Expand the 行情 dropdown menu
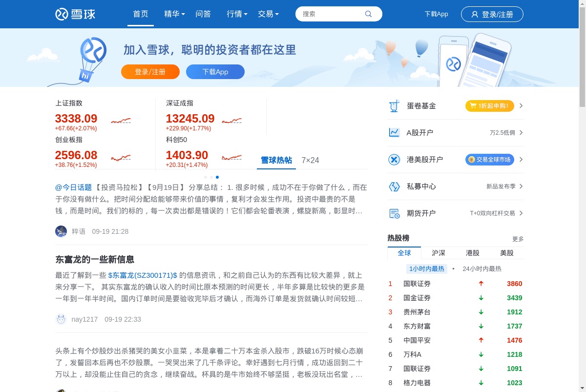 click(x=237, y=14)
